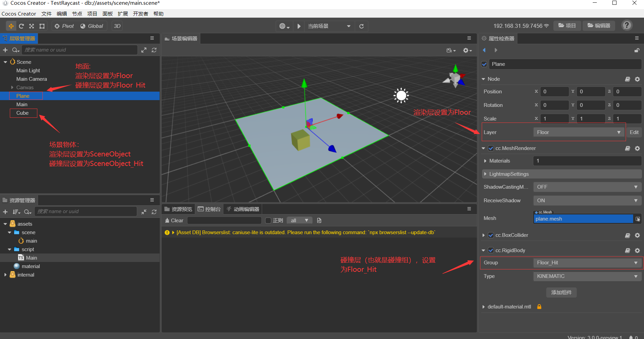Open the Cocos Creator menu

pyautogui.click(x=19, y=14)
